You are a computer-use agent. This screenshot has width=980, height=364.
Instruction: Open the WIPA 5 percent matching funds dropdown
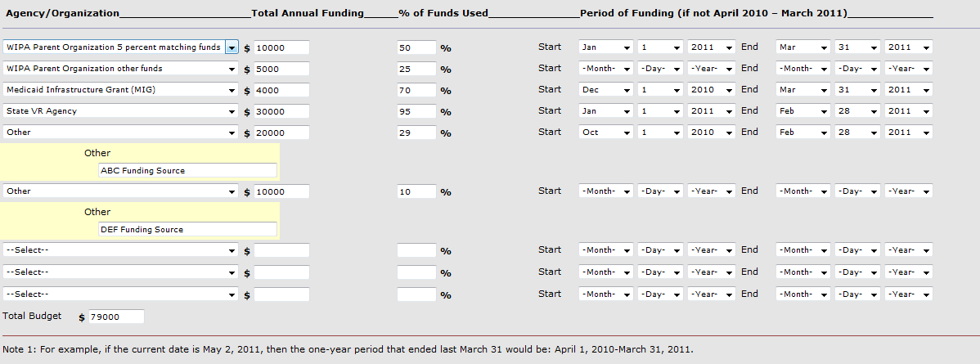pos(232,47)
